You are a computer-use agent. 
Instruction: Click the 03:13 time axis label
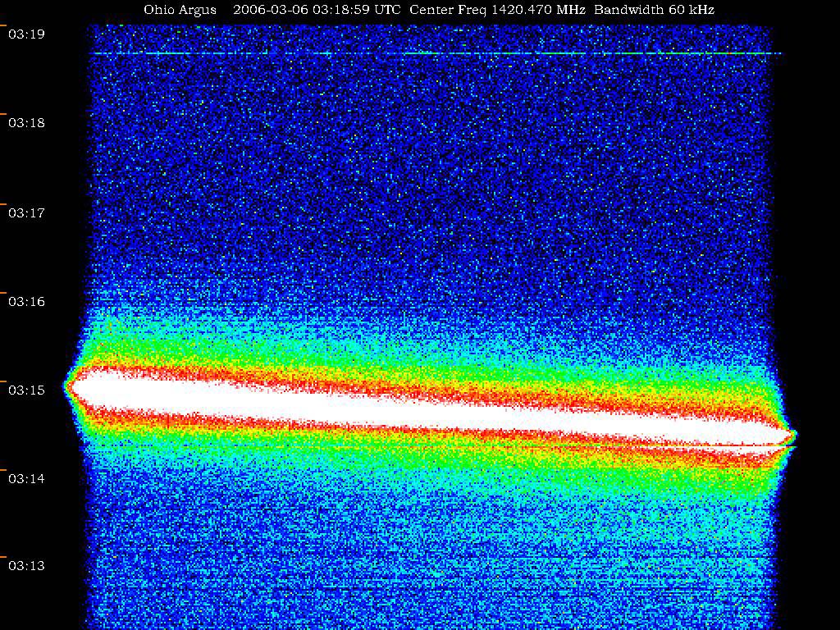point(26,566)
